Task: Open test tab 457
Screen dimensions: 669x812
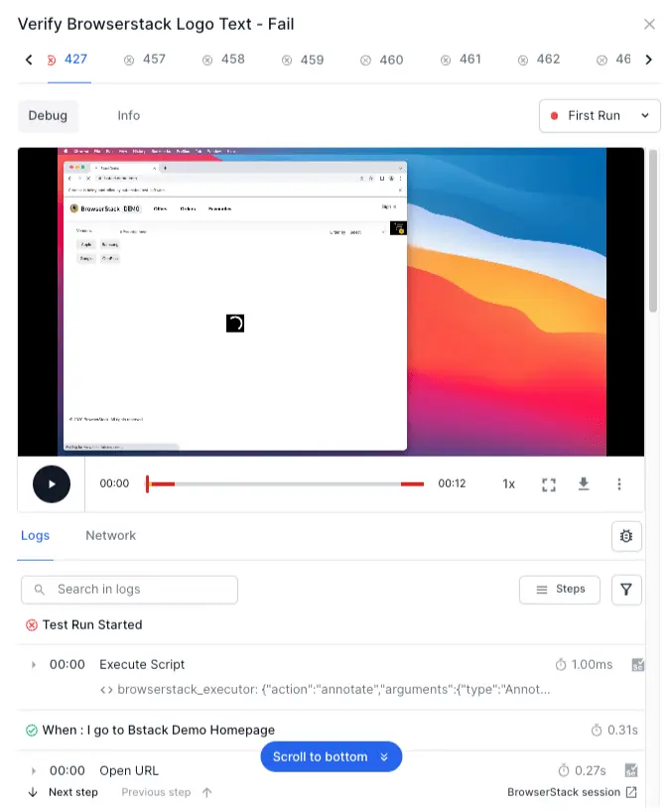Action: click(x=145, y=60)
